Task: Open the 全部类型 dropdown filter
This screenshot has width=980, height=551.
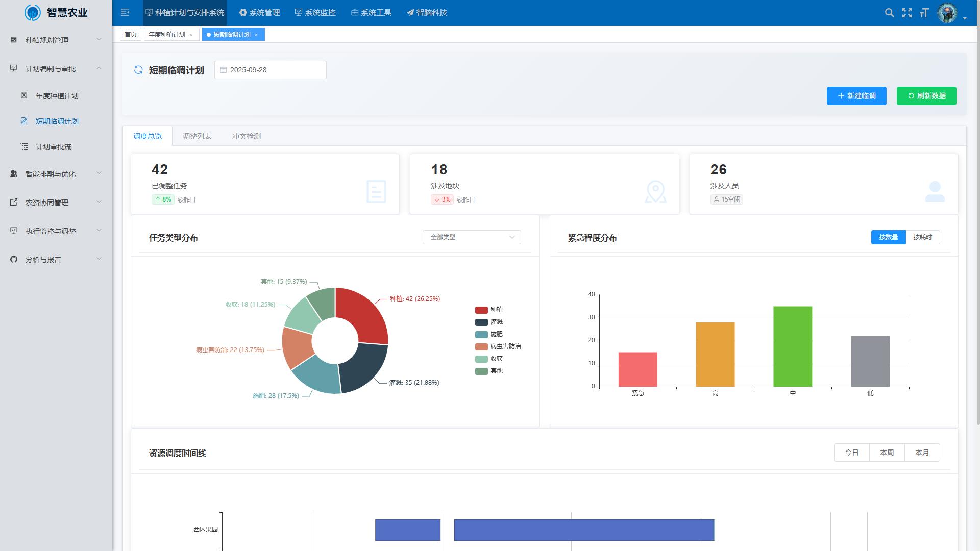Action: [x=471, y=237]
